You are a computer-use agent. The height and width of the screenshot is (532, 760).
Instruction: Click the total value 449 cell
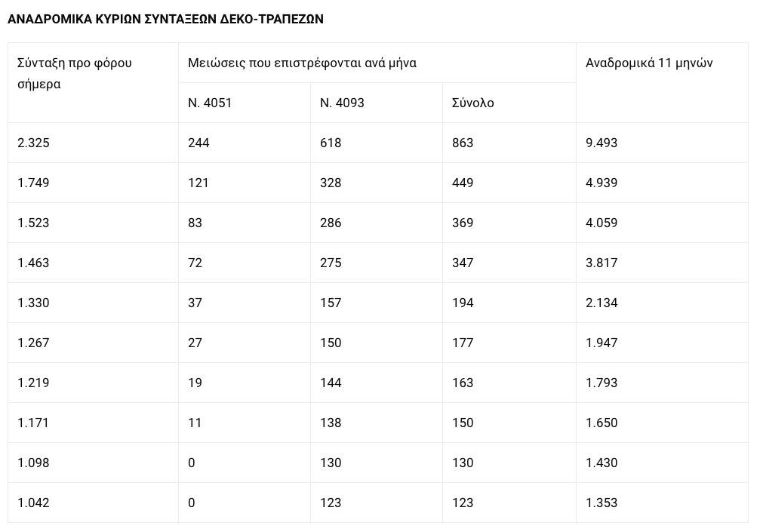click(x=509, y=183)
